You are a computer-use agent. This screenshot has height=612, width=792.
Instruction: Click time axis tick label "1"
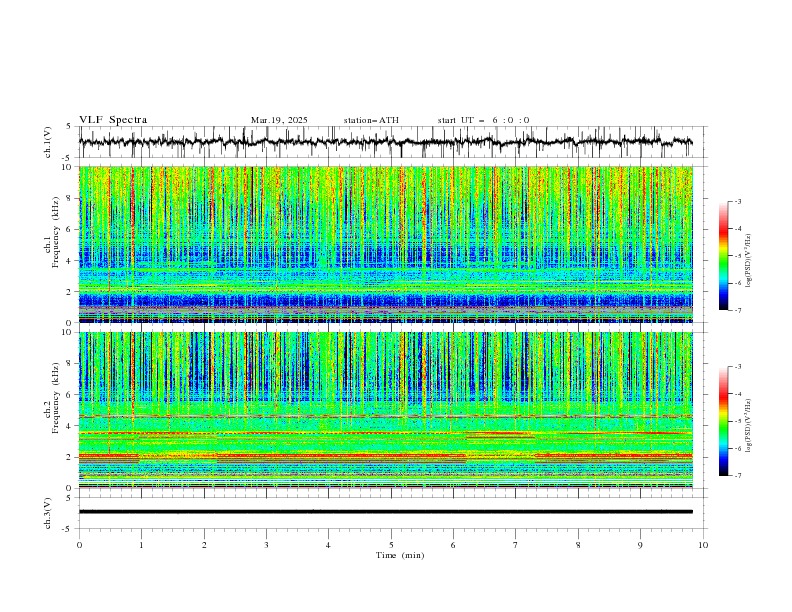click(141, 545)
